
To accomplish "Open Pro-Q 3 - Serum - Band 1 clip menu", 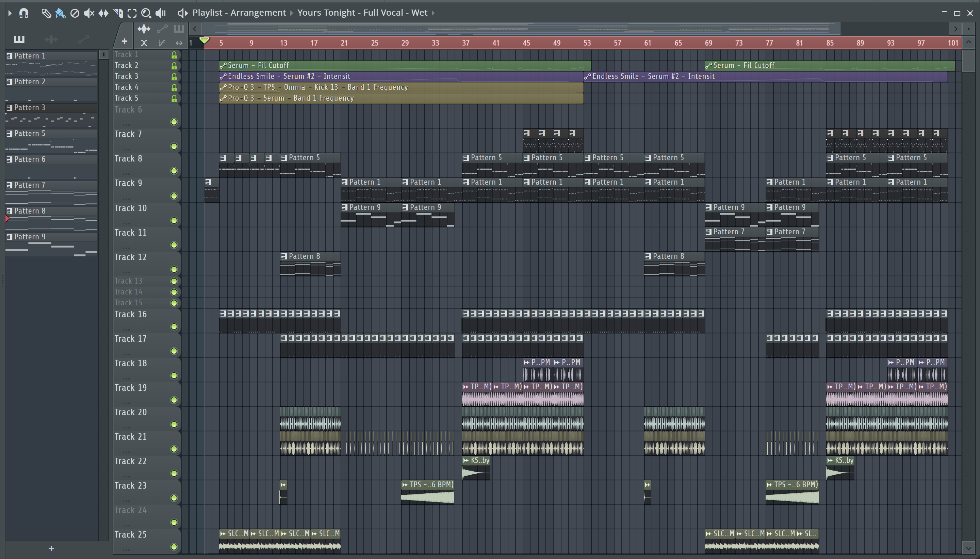I will [223, 98].
